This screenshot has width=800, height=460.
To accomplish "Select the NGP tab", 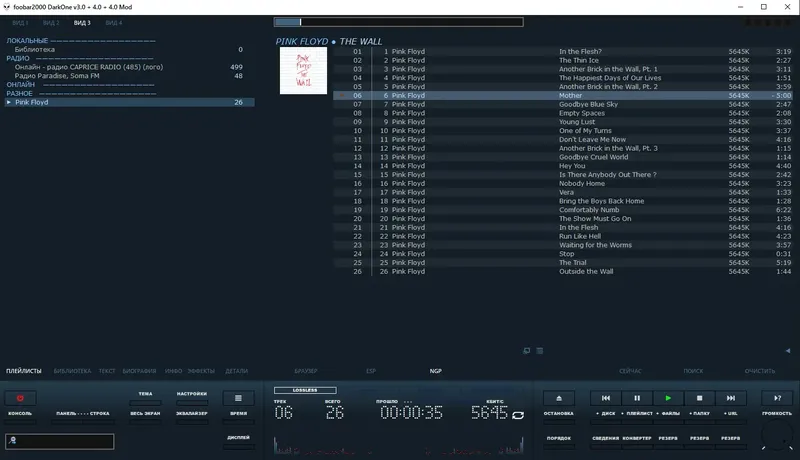I will click(x=436, y=371).
